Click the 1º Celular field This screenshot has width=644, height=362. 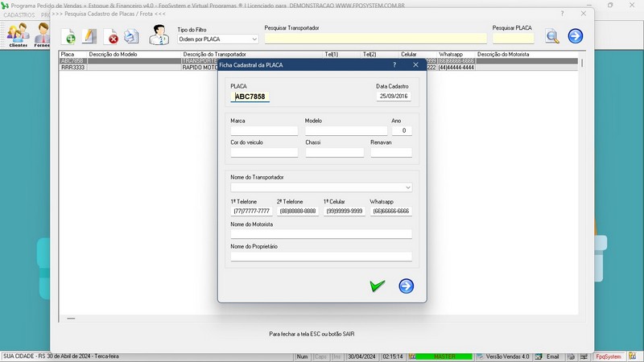pos(345,211)
